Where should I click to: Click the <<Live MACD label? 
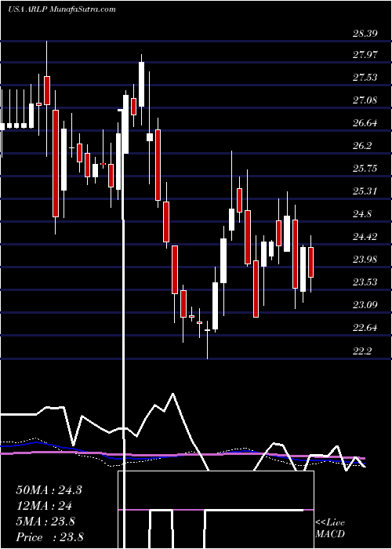pyautogui.click(x=330, y=529)
